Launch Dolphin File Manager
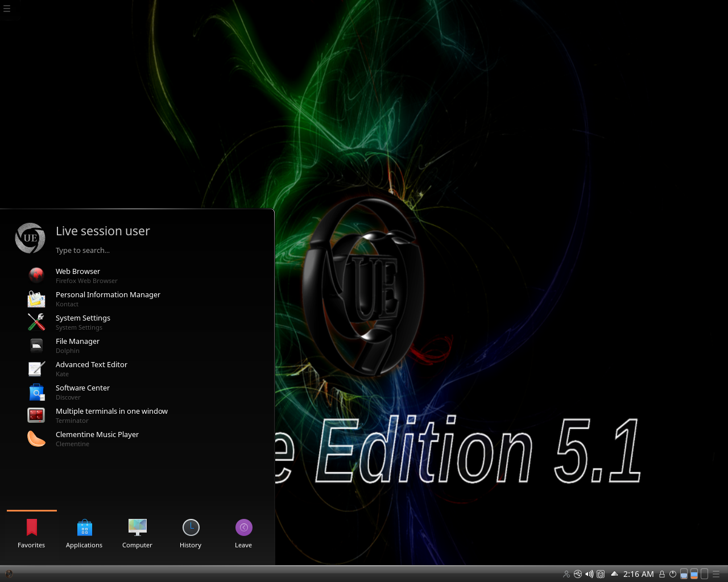The height and width of the screenshot is (582, 728). (x=77, y=346)
